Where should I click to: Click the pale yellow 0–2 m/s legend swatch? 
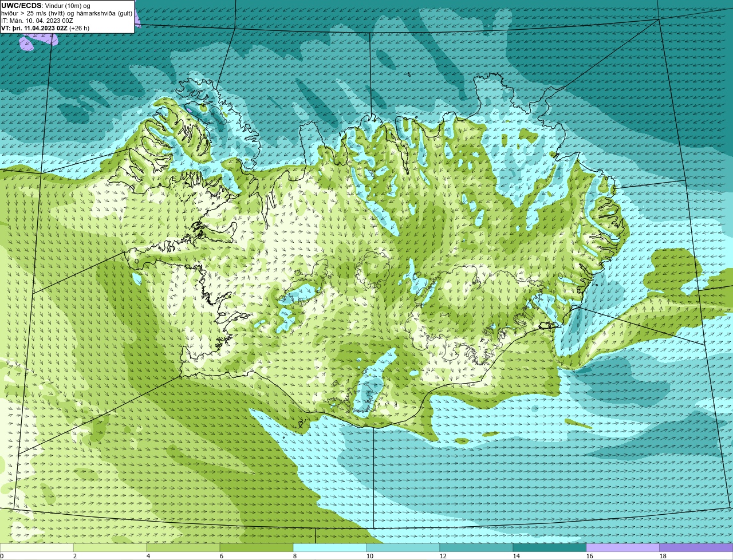(37, 547)
